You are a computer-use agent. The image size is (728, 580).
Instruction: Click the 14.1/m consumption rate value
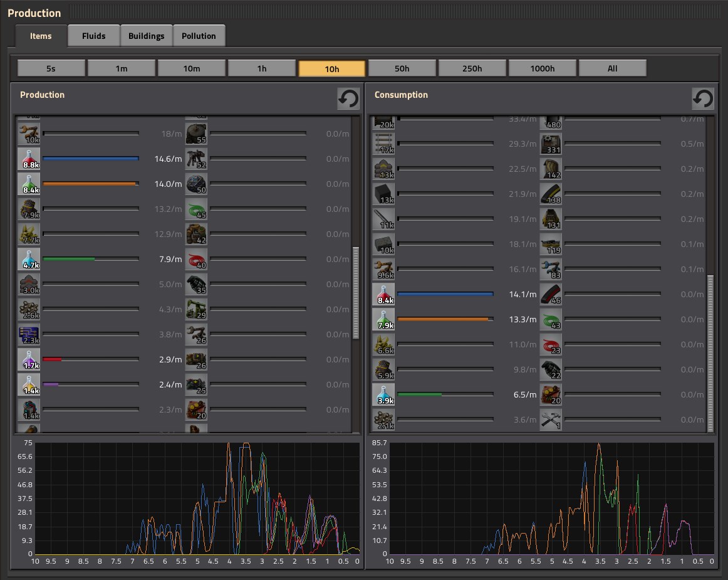523,294
